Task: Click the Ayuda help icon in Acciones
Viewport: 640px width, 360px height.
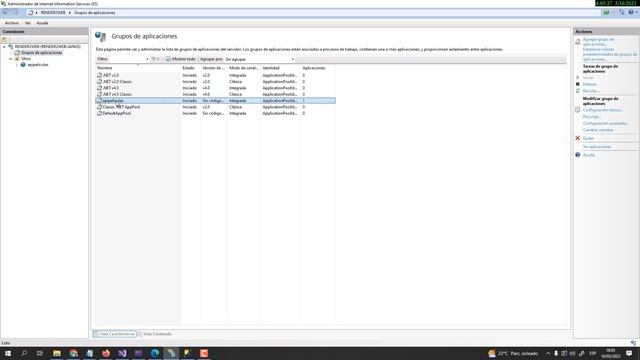Action: click(578, 155)
